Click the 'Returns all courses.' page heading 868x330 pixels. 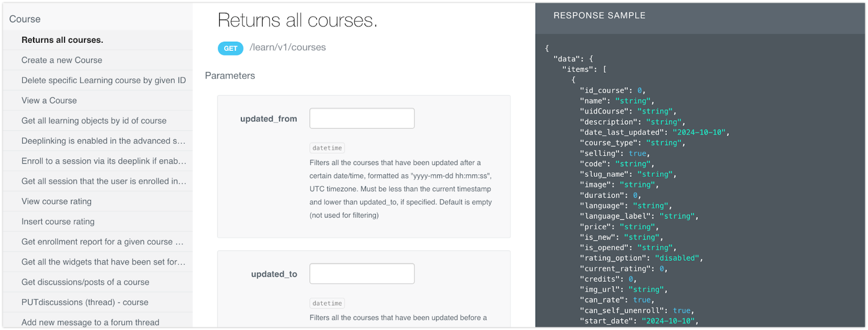coord(297,21)
